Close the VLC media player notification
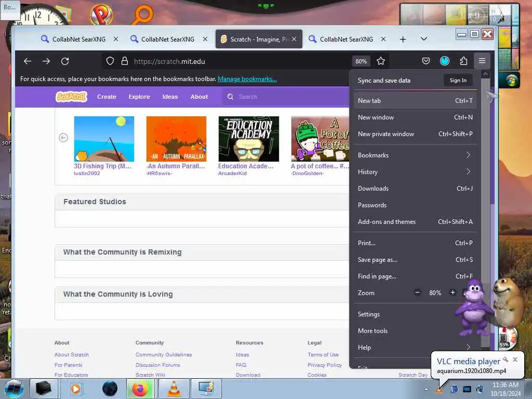 click(x=515, y=360)
